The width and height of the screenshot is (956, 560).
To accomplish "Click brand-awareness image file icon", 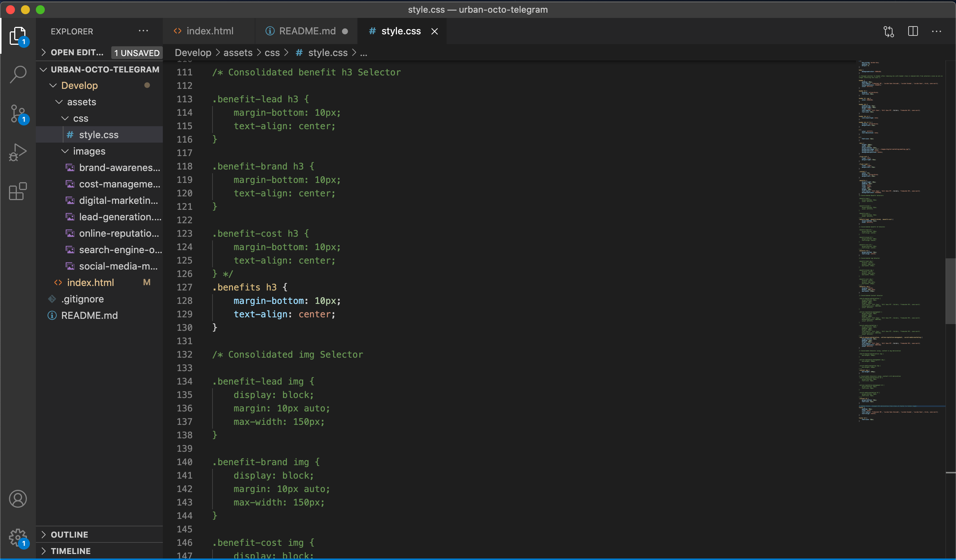I will (70, 168).
